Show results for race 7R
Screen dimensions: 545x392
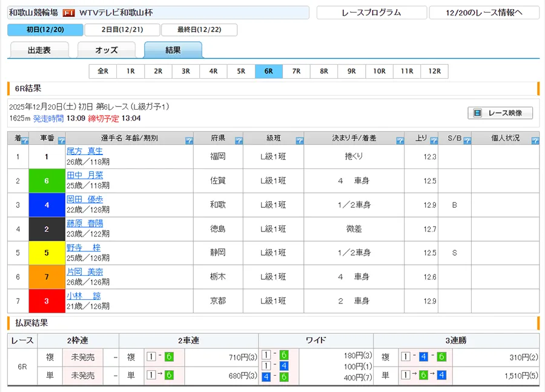(x=296, y=71)
